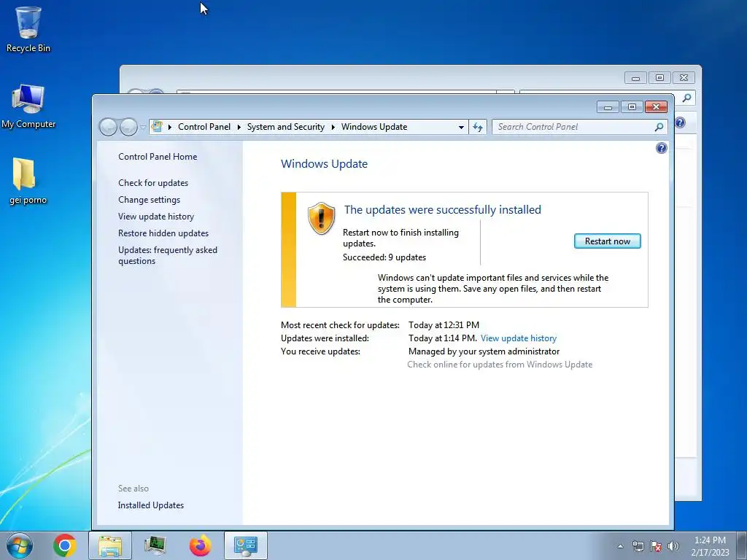Viewport: 747px width, 560px height.
Task: Expand the arrow after Control Panel
Action: coord(239,127)
